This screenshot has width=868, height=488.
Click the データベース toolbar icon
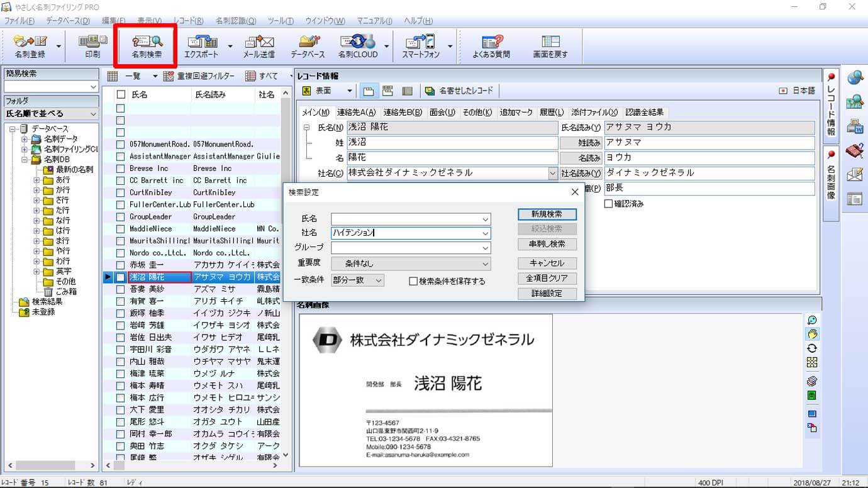[x=308, y=47]
